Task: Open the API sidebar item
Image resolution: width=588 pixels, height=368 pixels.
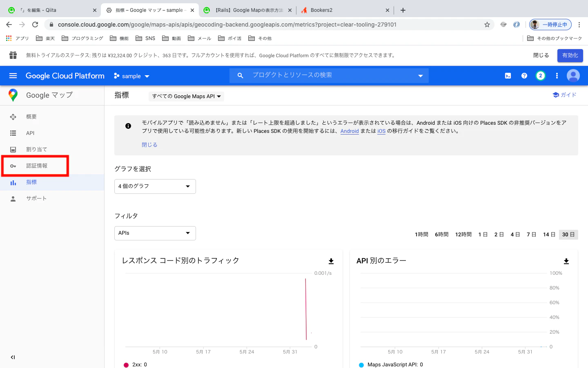Action: [52, 133]
